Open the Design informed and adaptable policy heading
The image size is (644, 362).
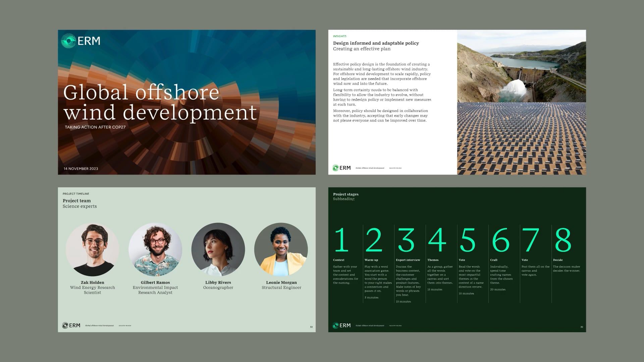[x=376, y=43]
